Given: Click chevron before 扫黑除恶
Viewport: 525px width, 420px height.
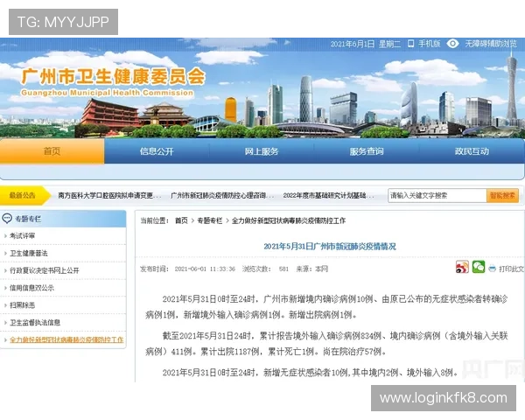Looking at the screenshot, I should 5,305.
